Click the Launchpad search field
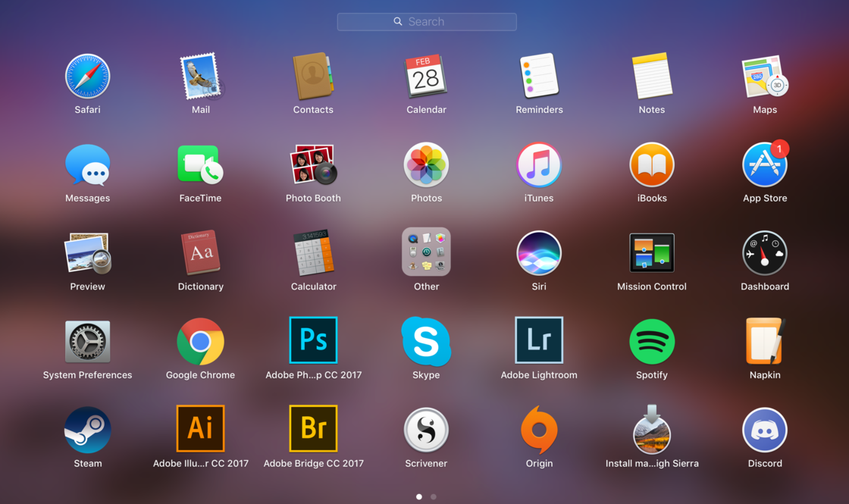 click(427, 22)
